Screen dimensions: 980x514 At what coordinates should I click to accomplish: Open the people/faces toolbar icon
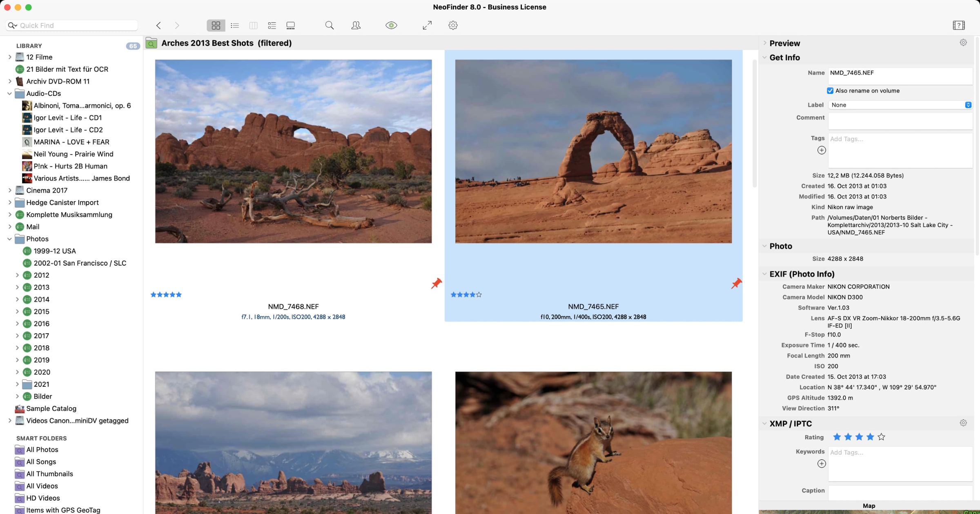(x=356, y=25)
